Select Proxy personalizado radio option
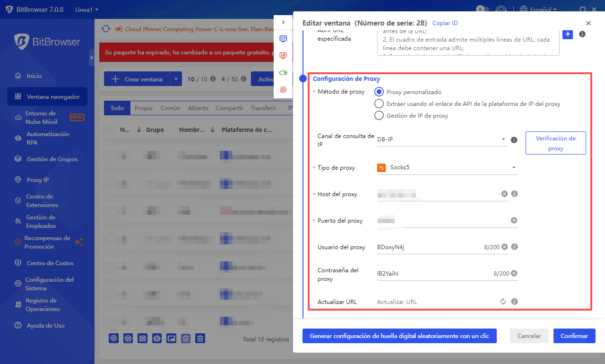The height and width of the screenshot is (364, 605). 379,92
